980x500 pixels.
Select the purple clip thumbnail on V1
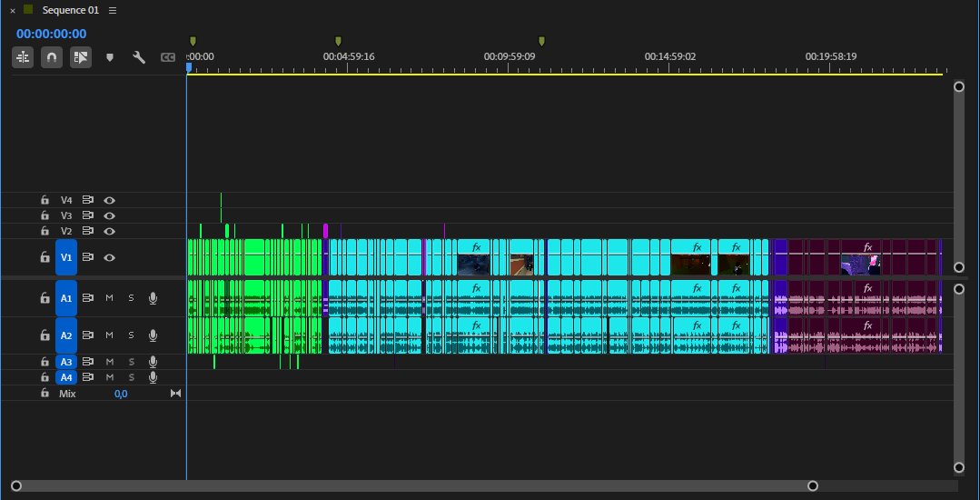[861, 264]
